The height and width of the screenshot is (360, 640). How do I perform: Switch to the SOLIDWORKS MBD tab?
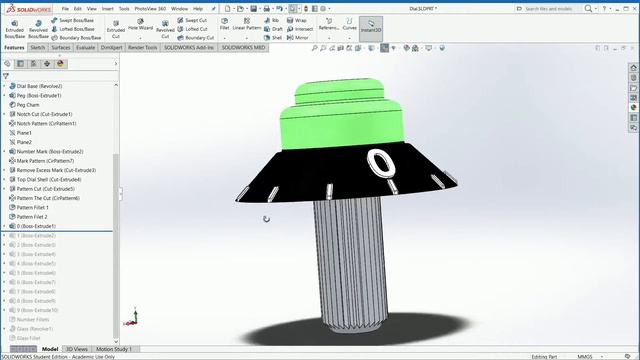point(243,48)
